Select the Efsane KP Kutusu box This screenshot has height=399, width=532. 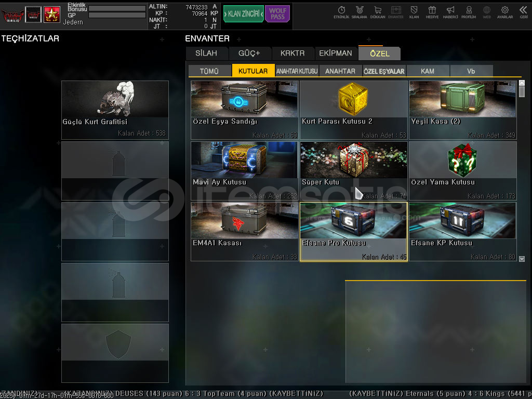coord(463,232)
